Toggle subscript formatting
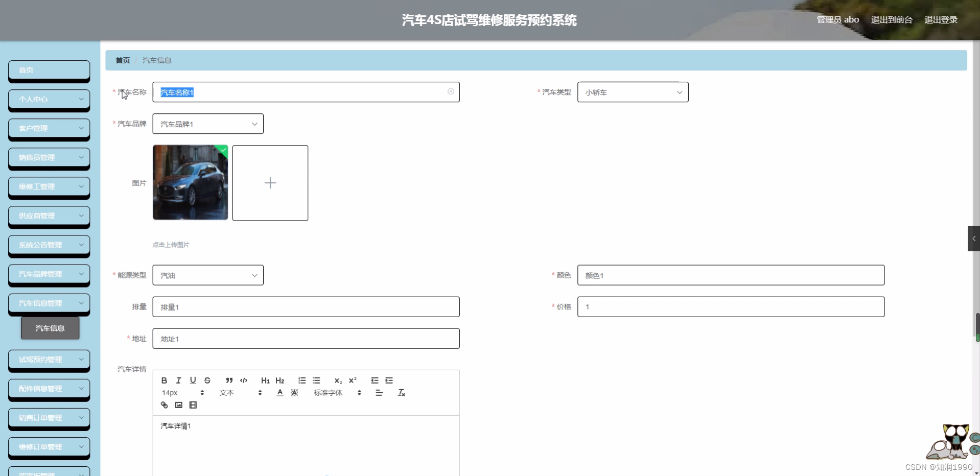Viewport: 980px width, 476px height. pos(338,380)
